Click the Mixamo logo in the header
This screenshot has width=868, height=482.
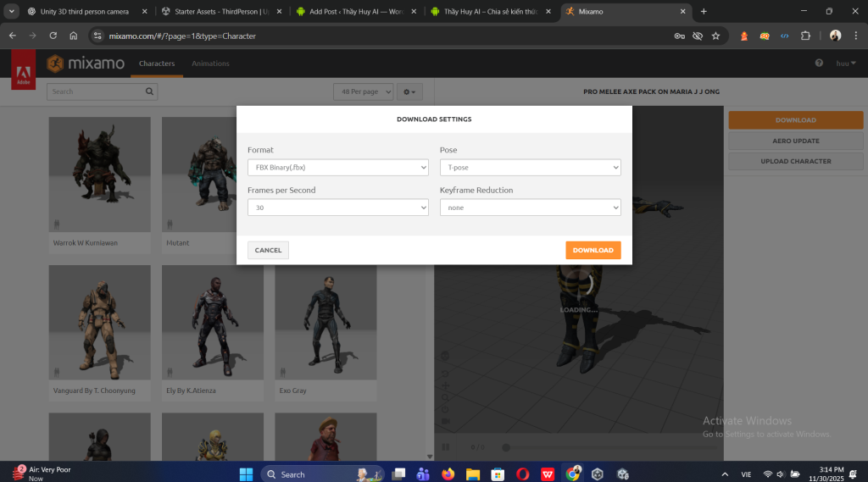86,64
